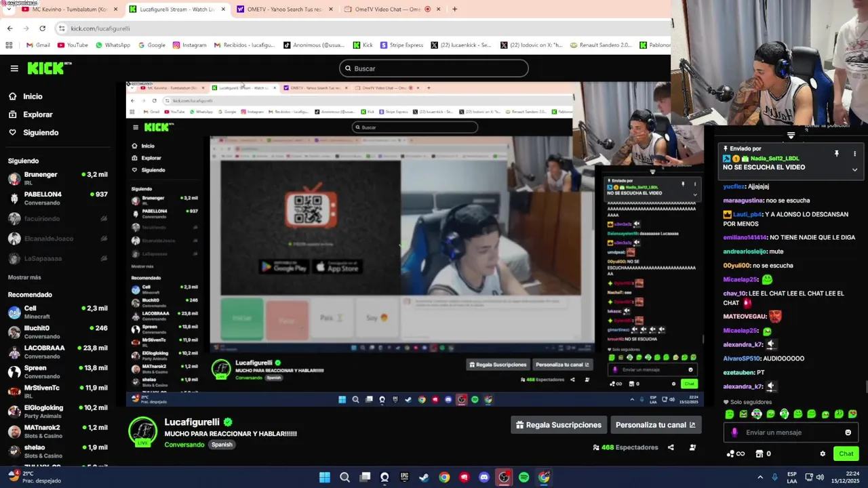
Task: Open Windows taskbar search
Action: [x=344, y=477]
